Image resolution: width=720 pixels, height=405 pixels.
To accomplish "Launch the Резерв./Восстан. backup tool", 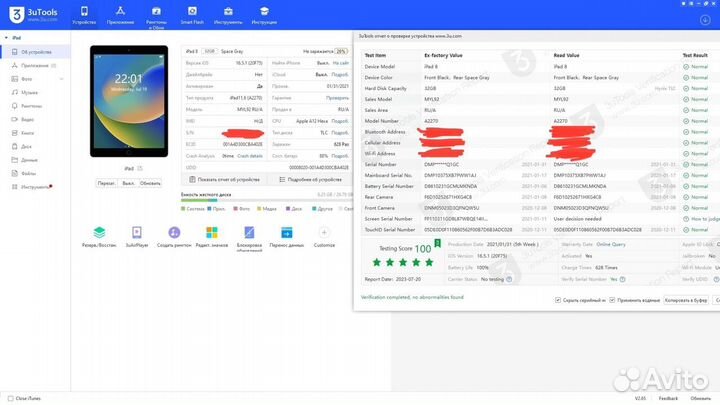I will (x=99, y=237).
